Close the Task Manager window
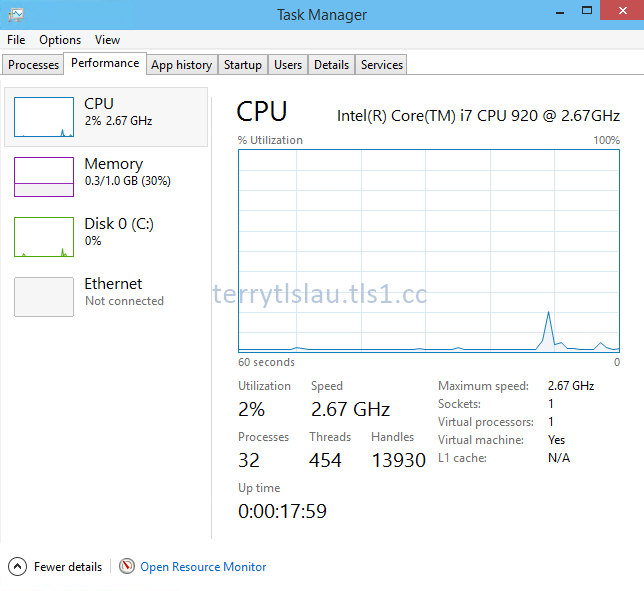Screen dimensions: 644x591 click(x=623, y=11)
